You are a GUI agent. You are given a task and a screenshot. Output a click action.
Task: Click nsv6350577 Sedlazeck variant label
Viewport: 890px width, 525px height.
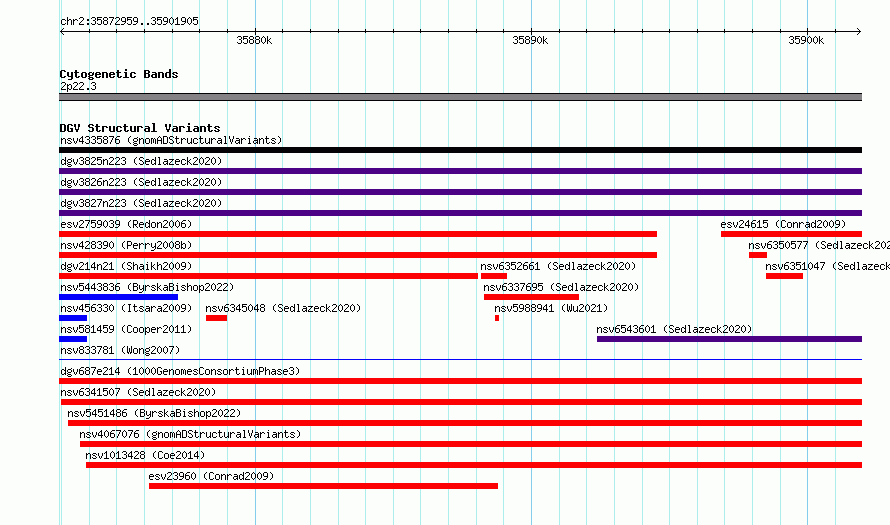tap(819, 245)
